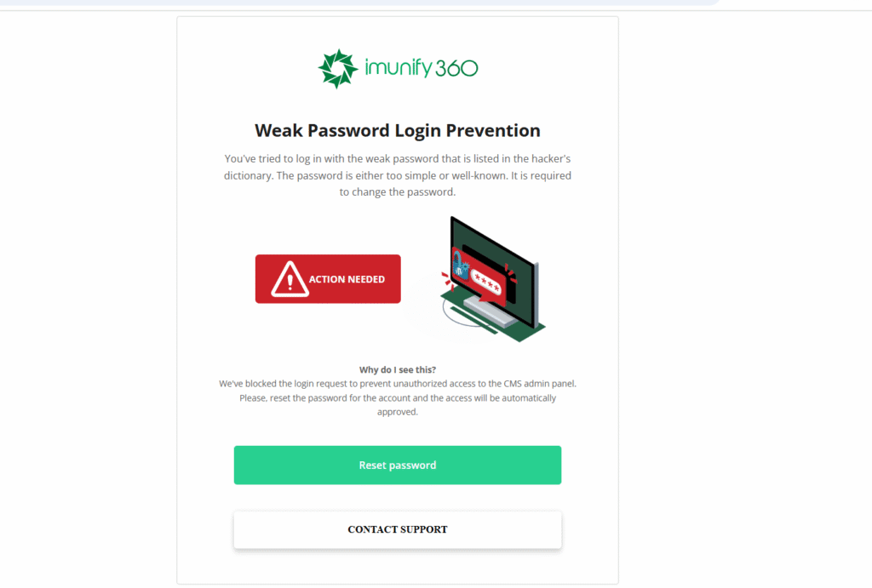Click the white warning triangle icon
The width and height of the screenshot is (872, 588).
coord(291,278)
